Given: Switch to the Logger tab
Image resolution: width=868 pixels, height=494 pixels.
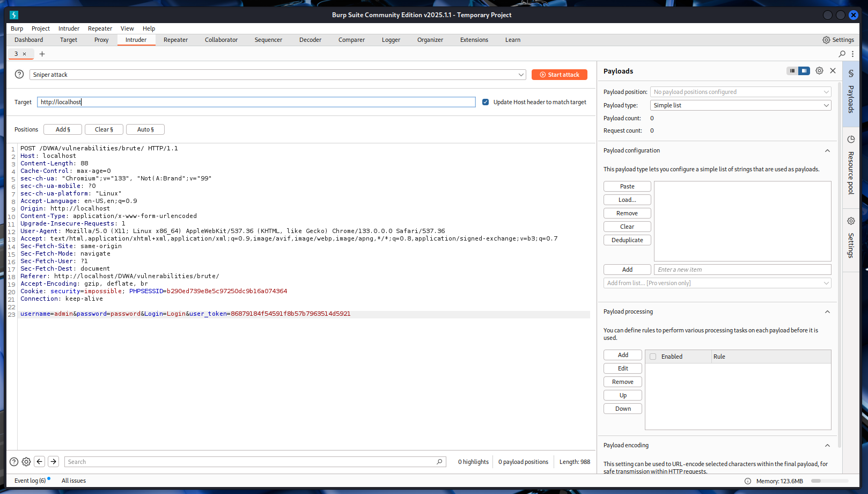Looking at the screenshot, I should 391,40.
